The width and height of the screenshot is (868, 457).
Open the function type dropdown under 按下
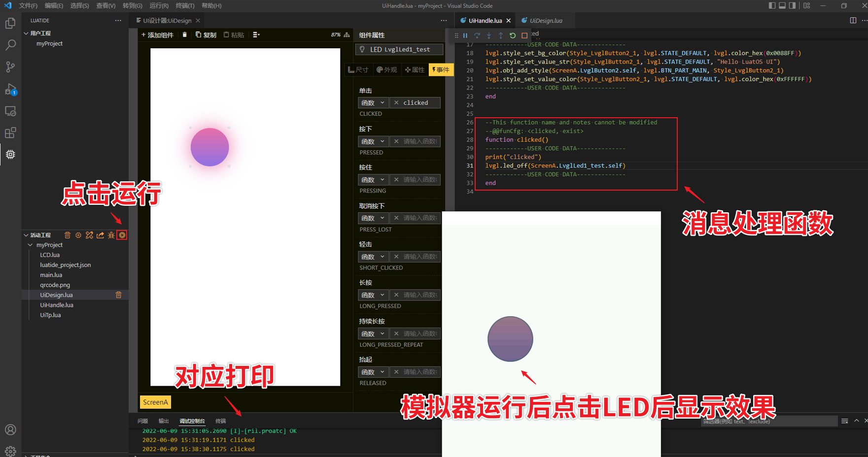coord(373,142)
